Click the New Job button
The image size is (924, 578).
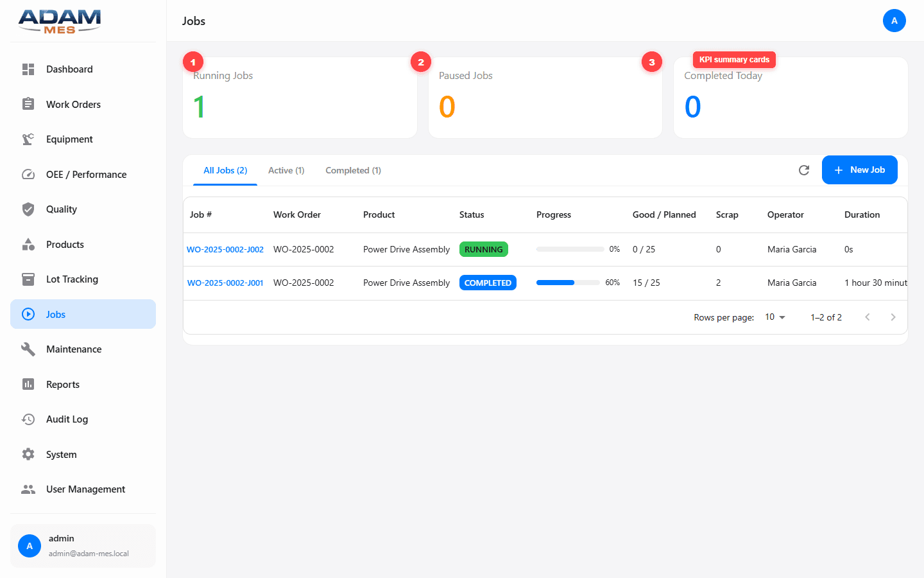click(860, 170)
